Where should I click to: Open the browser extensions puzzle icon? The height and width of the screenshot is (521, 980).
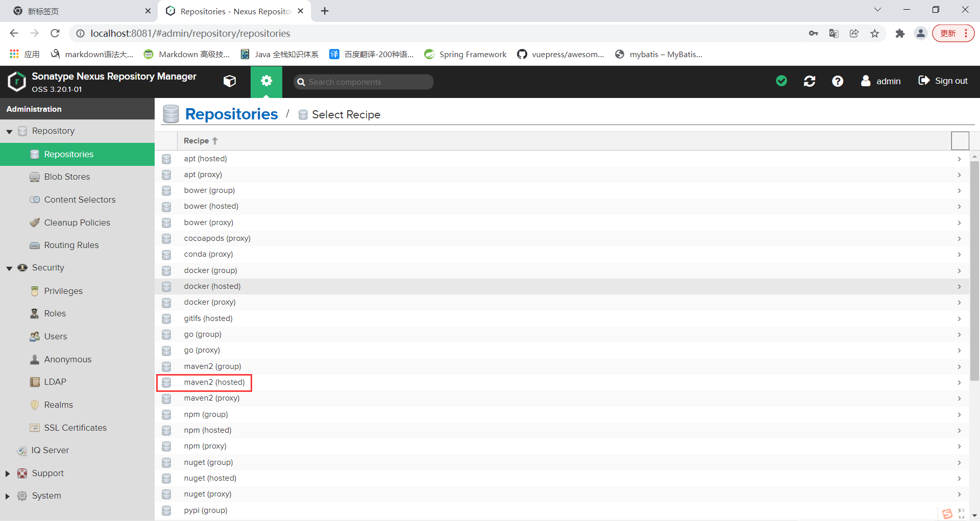[900, 34]
